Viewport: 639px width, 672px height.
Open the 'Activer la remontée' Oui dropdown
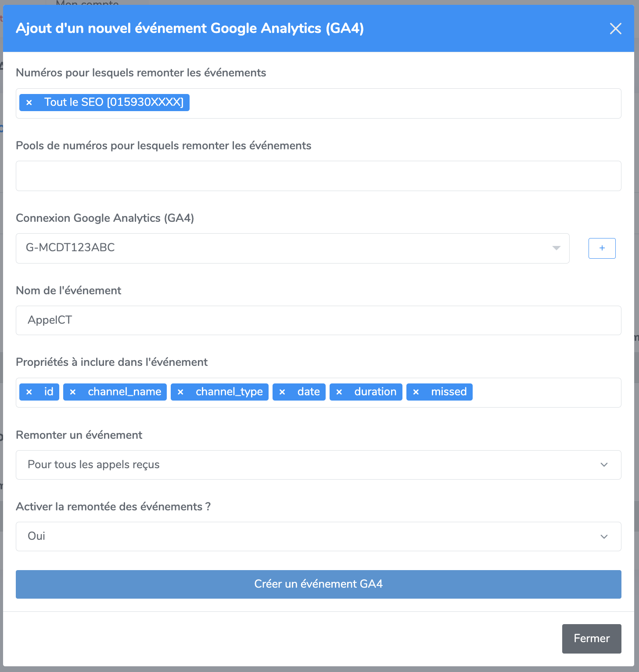(x=319, y=536)
